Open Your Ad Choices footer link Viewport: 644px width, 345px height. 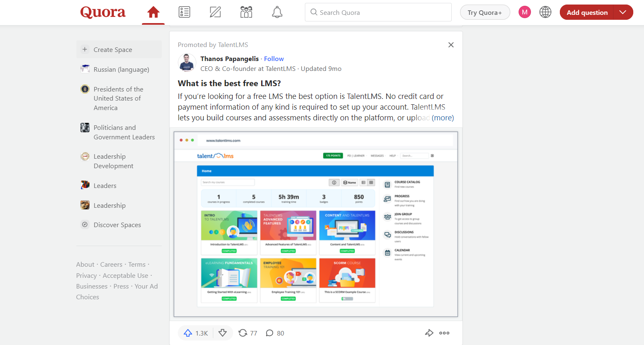(117, 292)
